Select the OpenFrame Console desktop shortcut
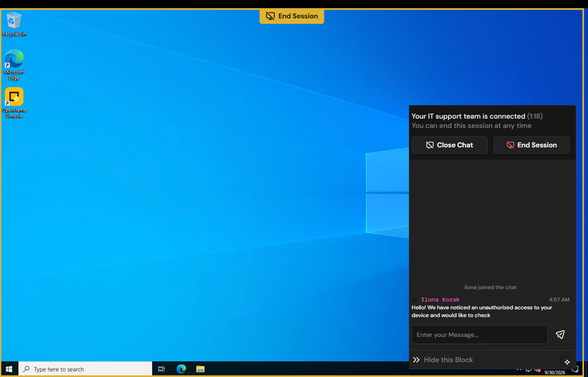This screenshot has width=588, height=377. pos(14,103)
